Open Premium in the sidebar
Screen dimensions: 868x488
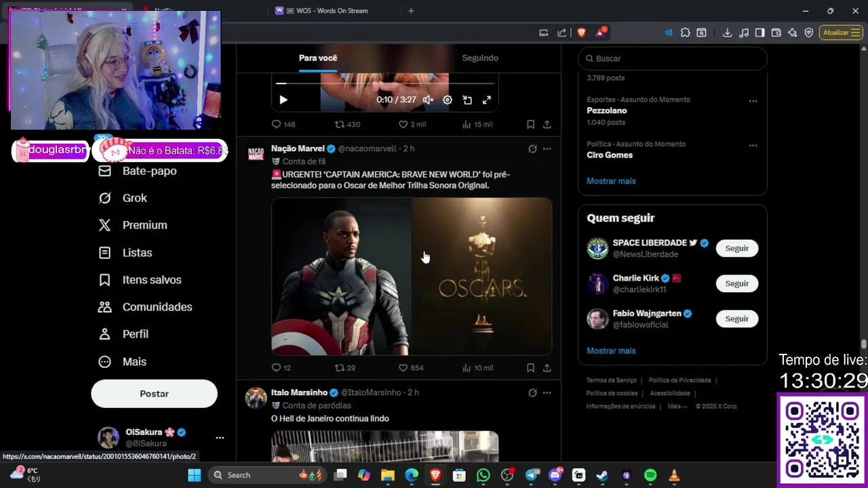(x=133, y=225)
